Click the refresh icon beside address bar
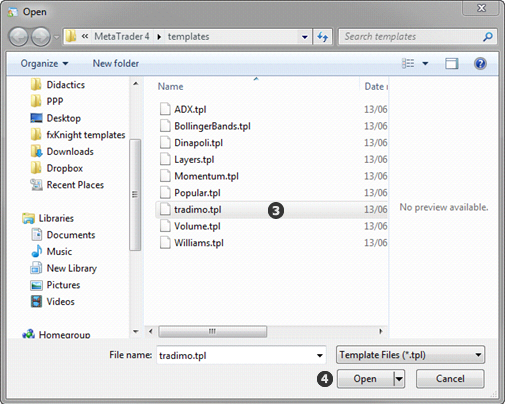Image resolution: width=505 pixels, height=404 pixels. [x=322, y=37]
